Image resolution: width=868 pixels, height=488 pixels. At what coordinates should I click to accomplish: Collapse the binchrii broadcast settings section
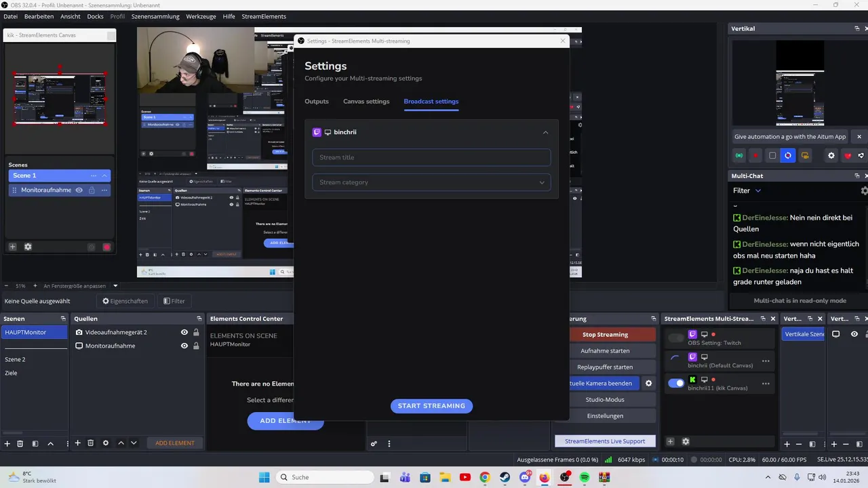tap(545, 132)
